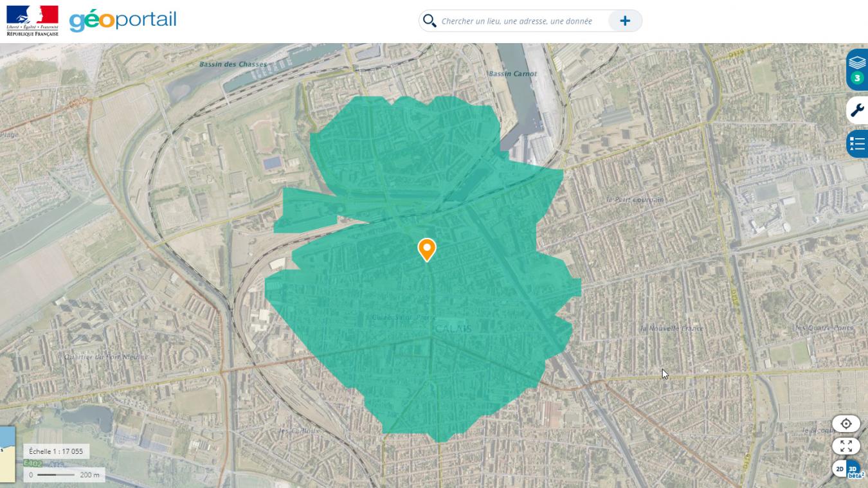Open the layers stack panel
The image size is (868, 488).
coord(857,62)
